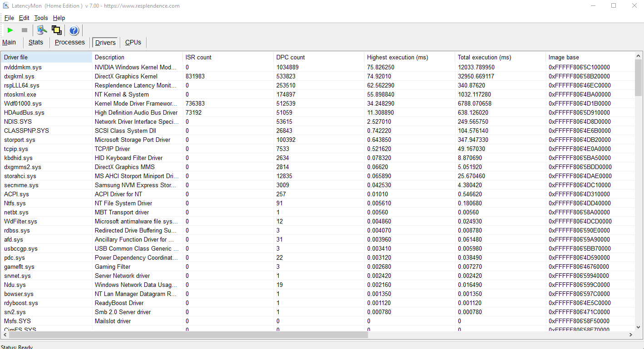Open the Help menu
This screenshot has width=644, height=349.
pyautogui.click(x=59, y=18)
